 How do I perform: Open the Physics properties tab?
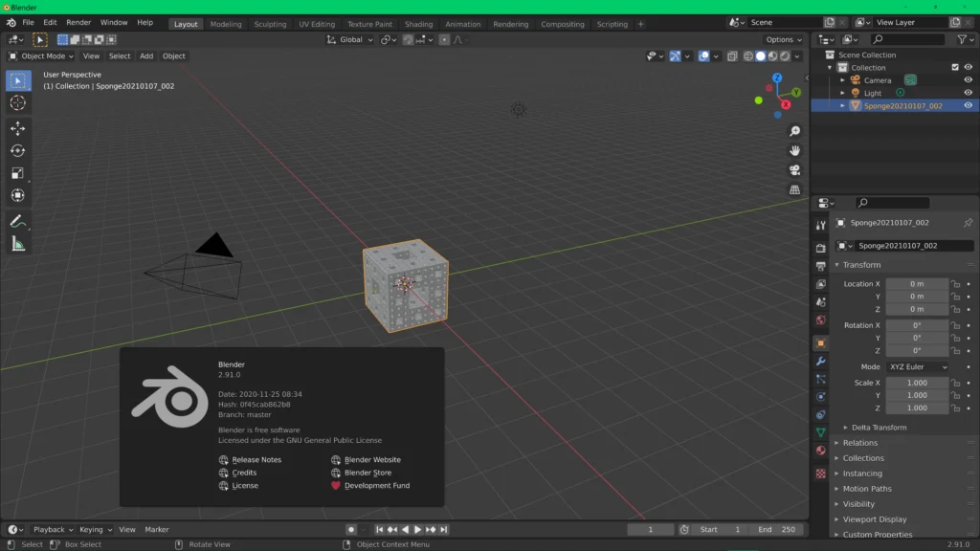tap(820, 397)
